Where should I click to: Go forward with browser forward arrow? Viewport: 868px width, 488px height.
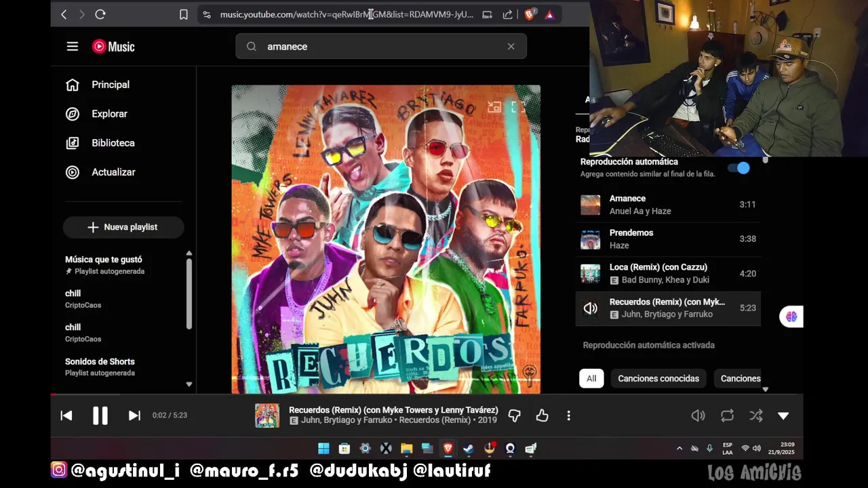(81, 14)
